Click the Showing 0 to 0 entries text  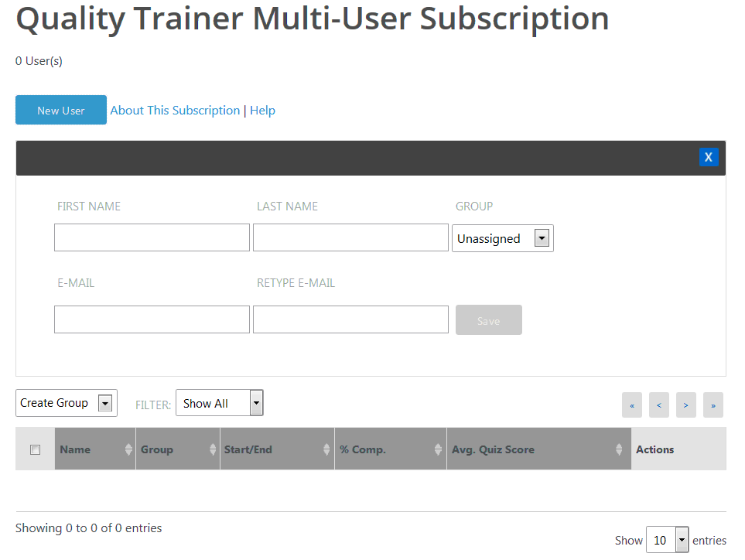(x=88, y=528)
